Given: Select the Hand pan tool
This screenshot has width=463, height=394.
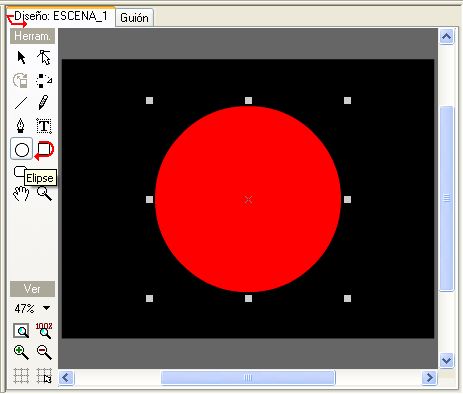Looking at the screenshot, I should [21, 193].
